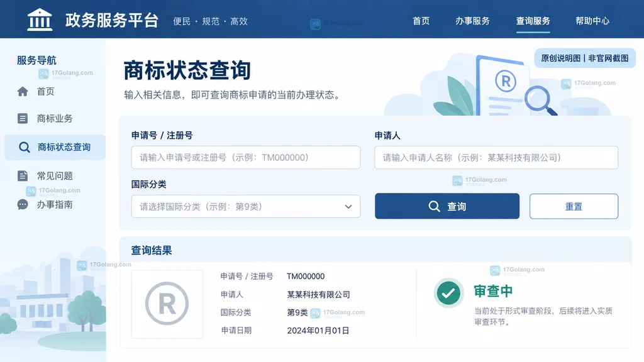644x362 pixels.
Task: Open 常见问题 in the sidebar
Action: (x=55, y=176)
